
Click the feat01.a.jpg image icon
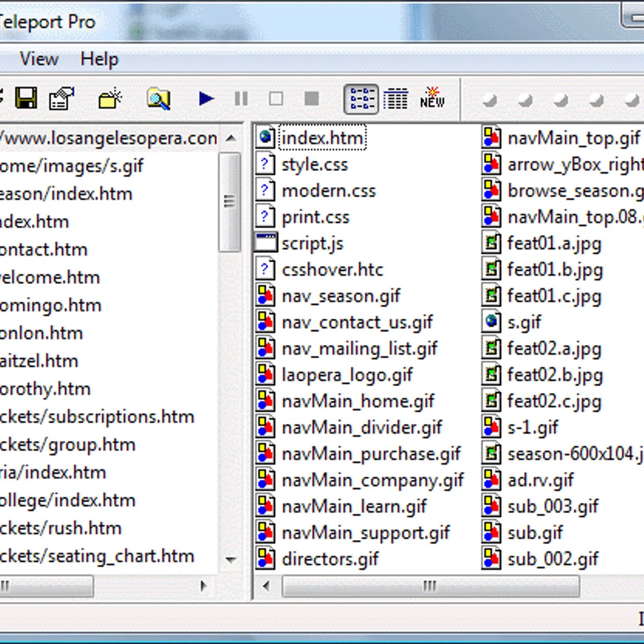click(491, 243)
